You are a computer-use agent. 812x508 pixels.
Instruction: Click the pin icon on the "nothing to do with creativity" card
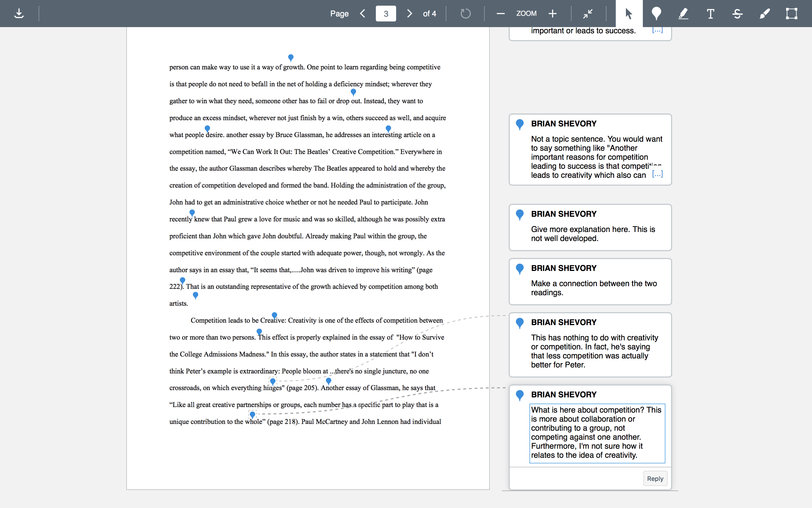coord(520,323)
